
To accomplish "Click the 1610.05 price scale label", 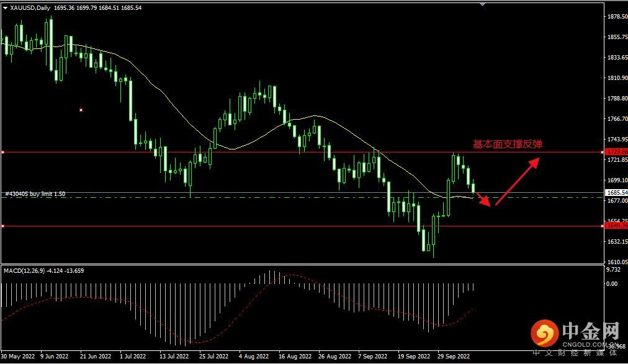I will coord(617,262).
